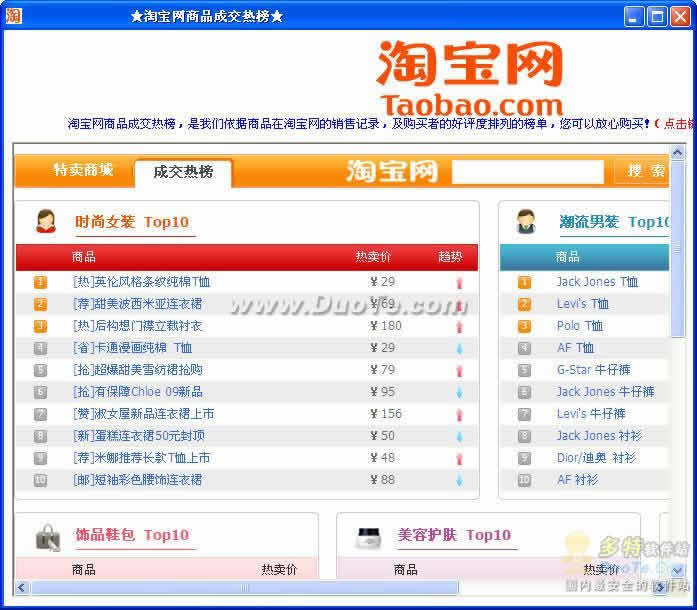
Task: Click the cosmetics jar icon beside 美容护肤
Action: [369, 537]
